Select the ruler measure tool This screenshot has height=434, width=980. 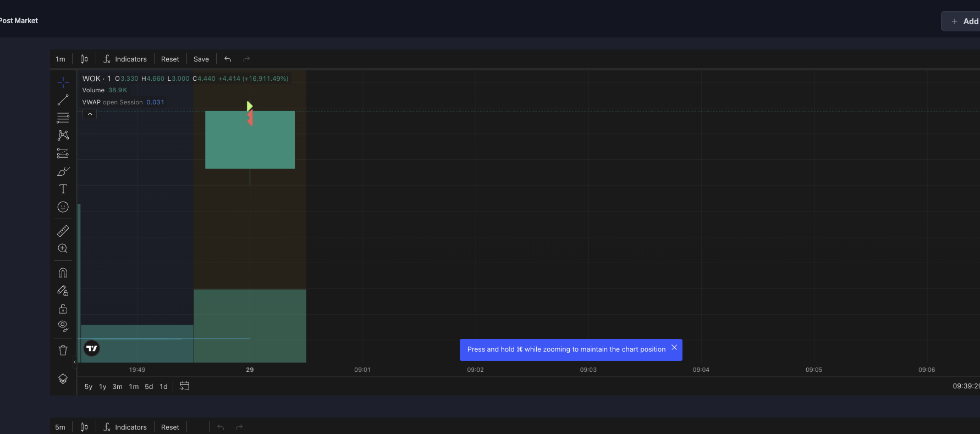click(63, 231)
